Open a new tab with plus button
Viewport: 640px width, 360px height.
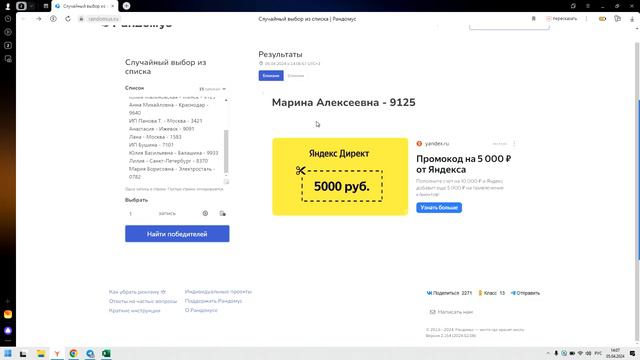tap(127, 6)
